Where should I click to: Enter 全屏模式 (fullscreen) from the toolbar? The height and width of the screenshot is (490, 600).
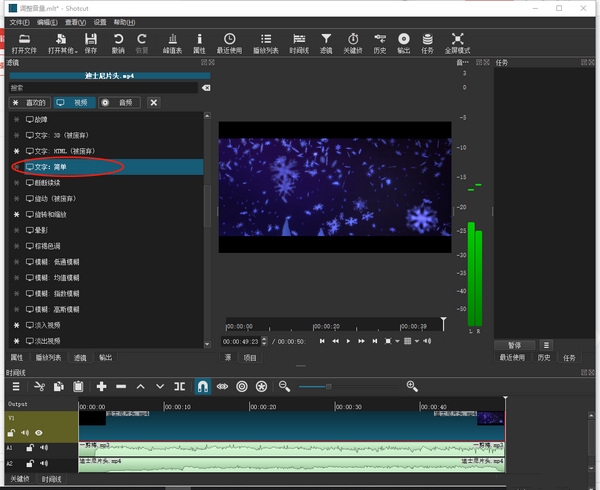coord(458,39)
